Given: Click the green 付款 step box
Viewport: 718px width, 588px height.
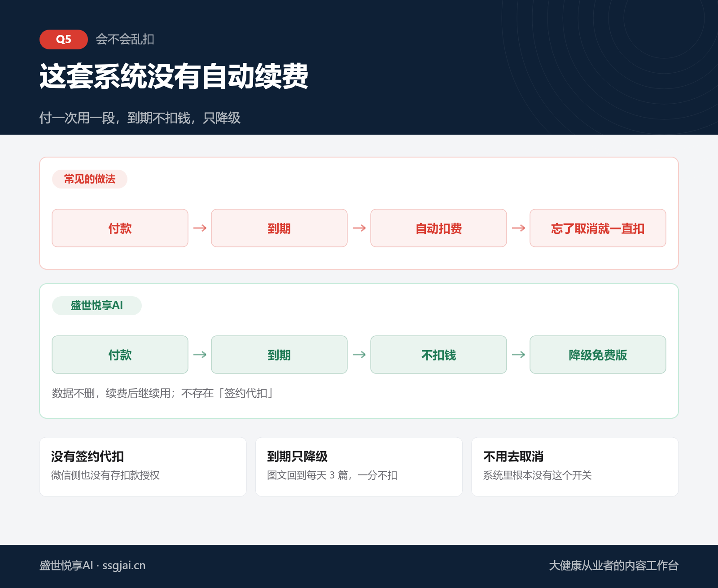Looking at the screenshot, I should coord(120,355).
